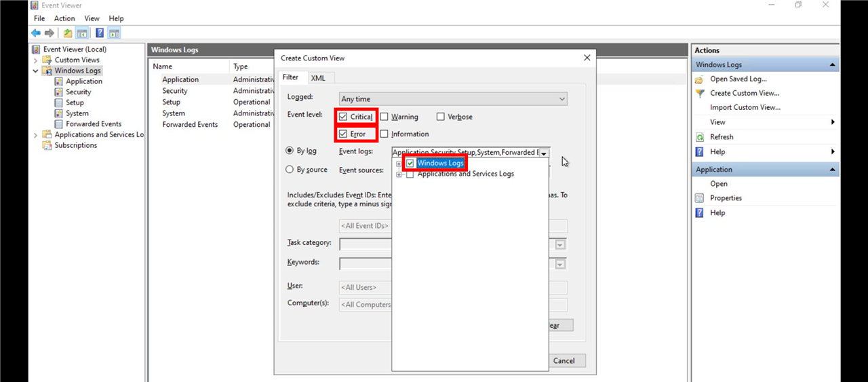
Task: Click the Create Custom View funnel icon
Action: [700, 94]
